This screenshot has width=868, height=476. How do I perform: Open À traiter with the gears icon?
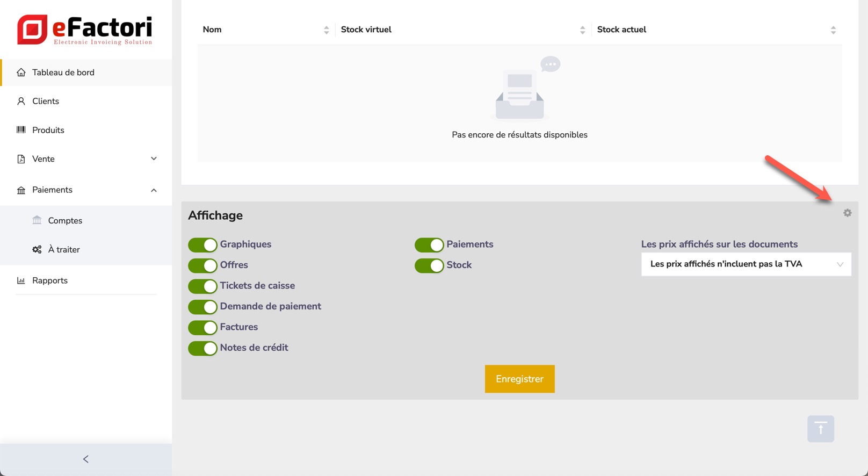pyautogui.click(x=37, y=249)
